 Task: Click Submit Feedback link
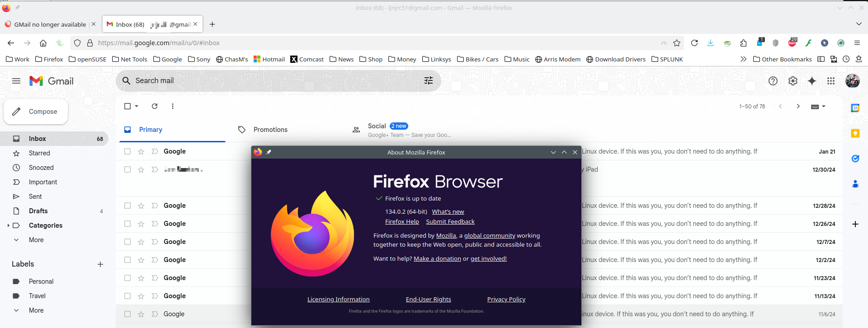450,221
